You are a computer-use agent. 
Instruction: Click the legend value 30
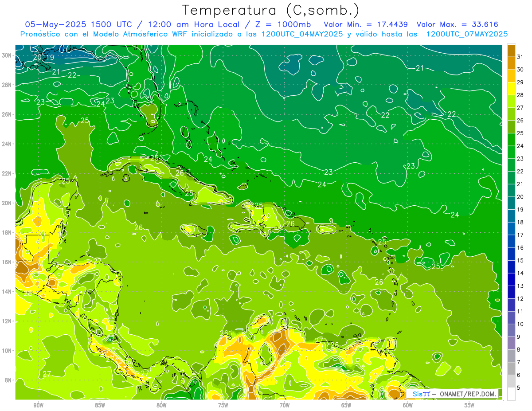520,70
